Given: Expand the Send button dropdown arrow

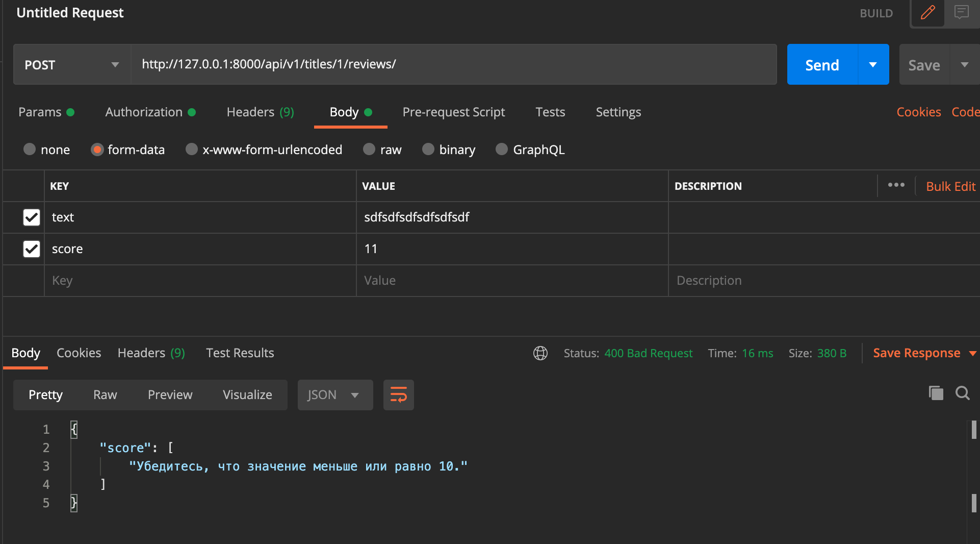Looking at the screenshot, I should [x=873, y=64].
